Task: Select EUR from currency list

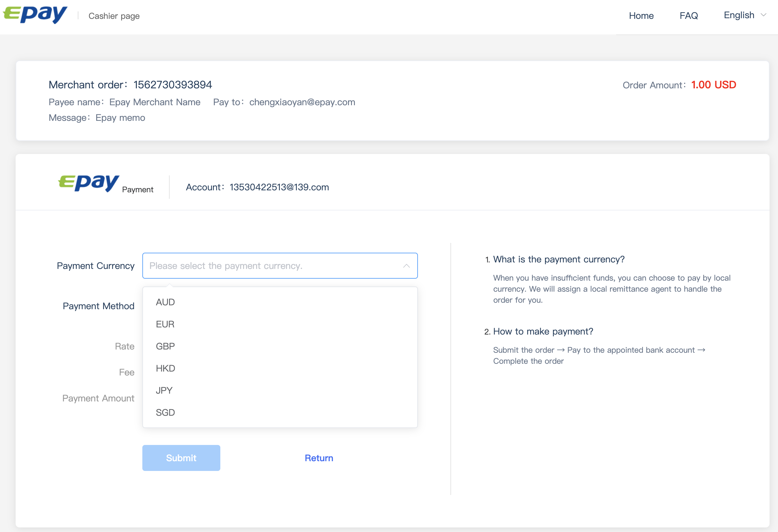Action: (x=165, y=324)
